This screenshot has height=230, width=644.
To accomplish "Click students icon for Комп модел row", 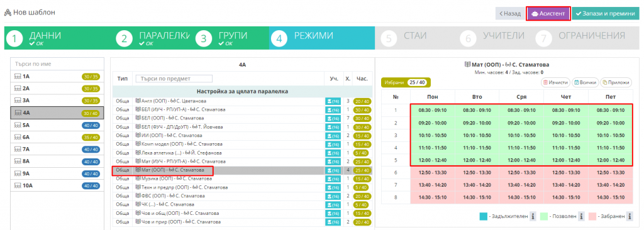I will [333, 144].
